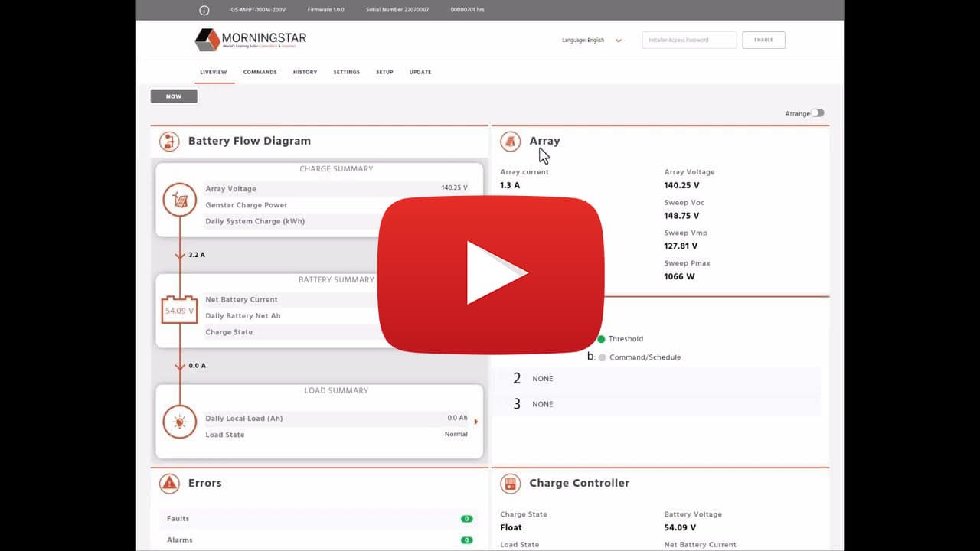Click the Genstar Charge Power row
Screen dimensions: 980x551
(x=336, y=205)
